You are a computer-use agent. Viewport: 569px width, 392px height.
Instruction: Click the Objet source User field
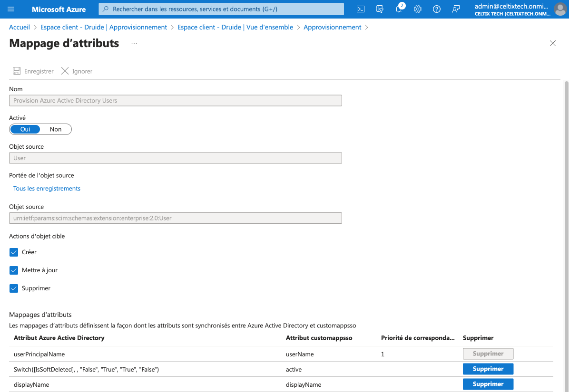click(176, 158)
